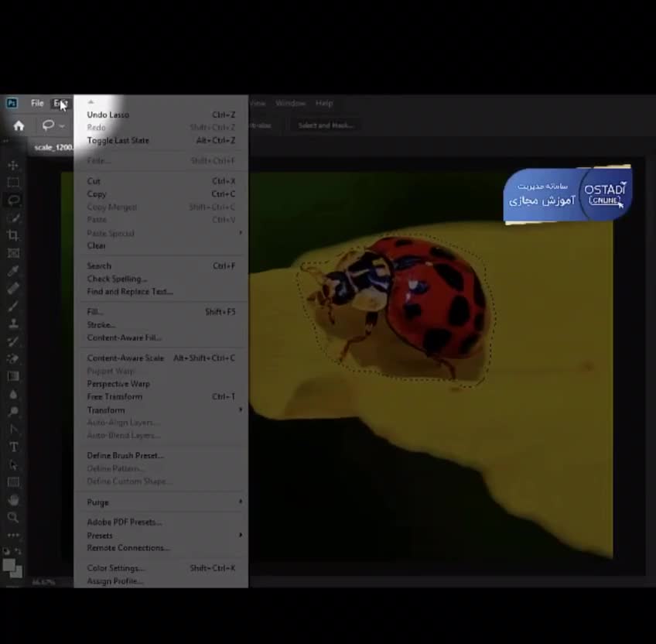
Task: Switch to the scale_1200 document tab
Action: [53, 147]
